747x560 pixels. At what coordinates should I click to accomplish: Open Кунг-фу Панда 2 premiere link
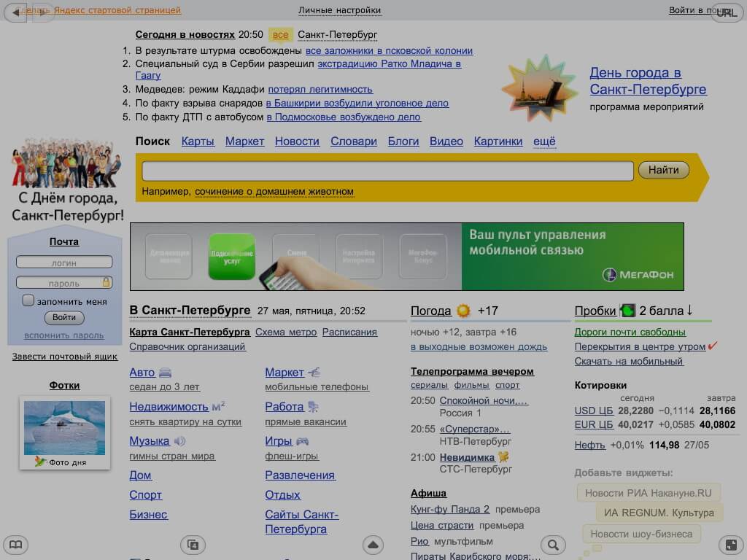pyautogui.click(x=450, y=509)
